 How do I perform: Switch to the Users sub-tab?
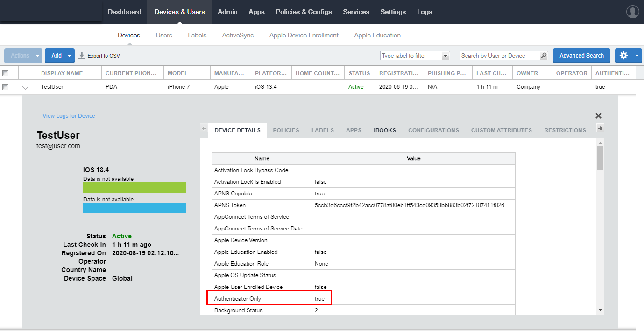[x=164, y=35]
